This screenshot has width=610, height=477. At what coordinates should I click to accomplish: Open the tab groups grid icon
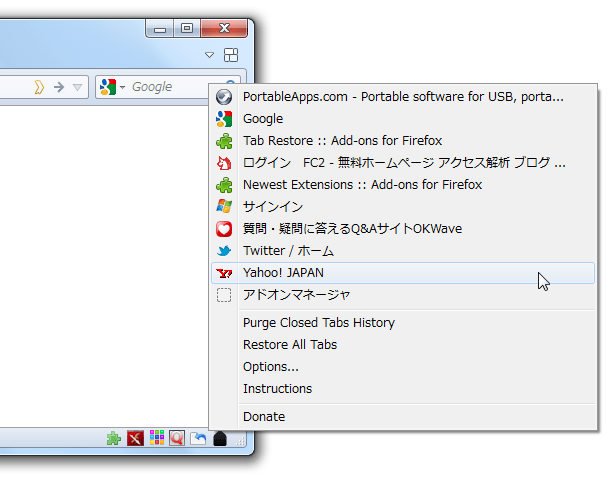point(231,55)
